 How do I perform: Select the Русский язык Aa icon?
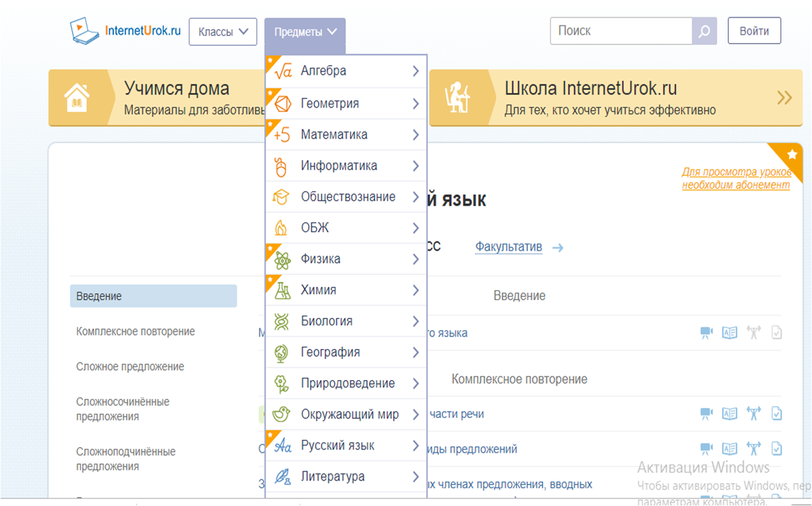click(283, 446)
